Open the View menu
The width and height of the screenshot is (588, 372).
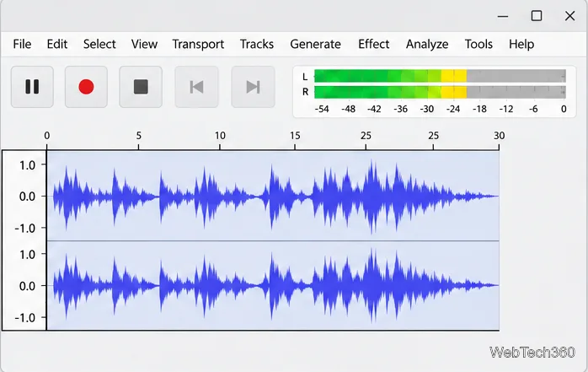click(144, 45)
